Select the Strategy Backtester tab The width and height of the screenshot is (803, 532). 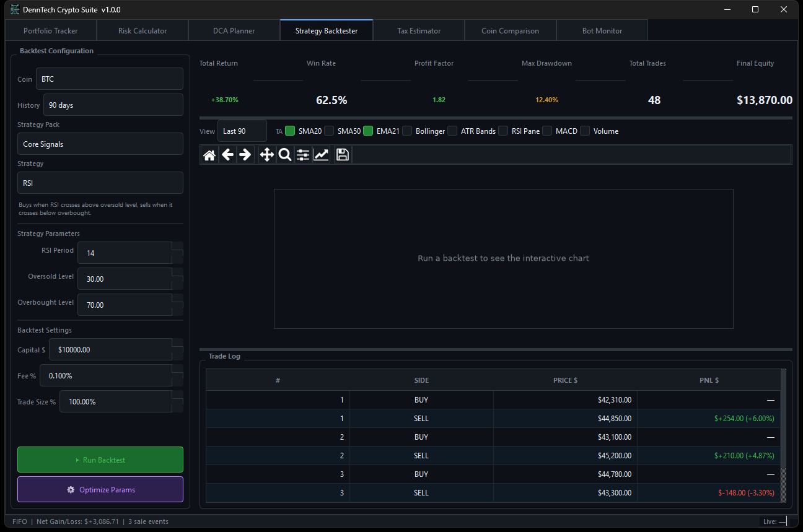327,30
